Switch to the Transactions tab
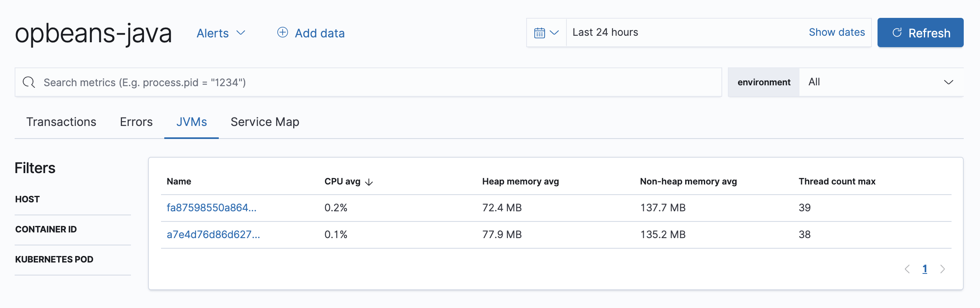The image size is (980, 308). [61, 122]
